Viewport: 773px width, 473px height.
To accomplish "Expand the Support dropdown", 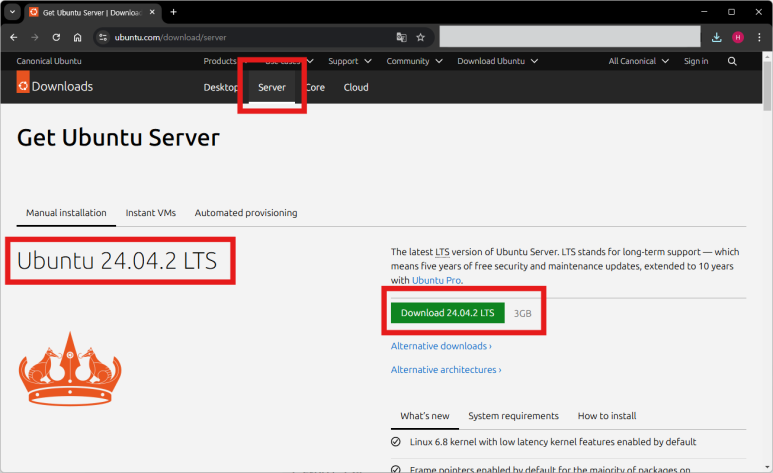I will coord(350,61).
